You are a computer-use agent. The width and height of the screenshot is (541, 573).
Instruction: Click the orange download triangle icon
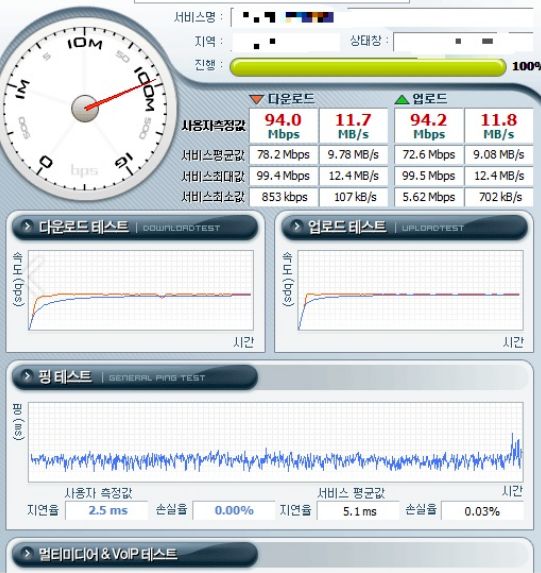[x=256, y=99]
